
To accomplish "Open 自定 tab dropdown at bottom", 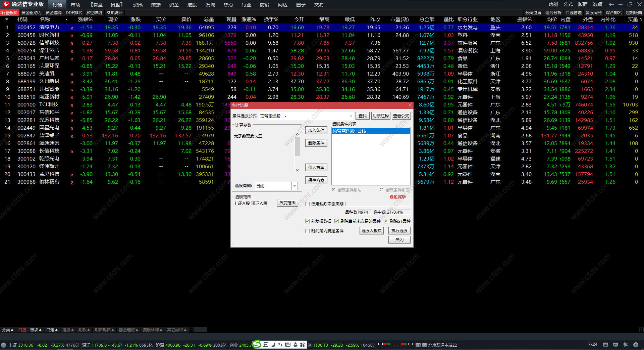I will [52, 330].
